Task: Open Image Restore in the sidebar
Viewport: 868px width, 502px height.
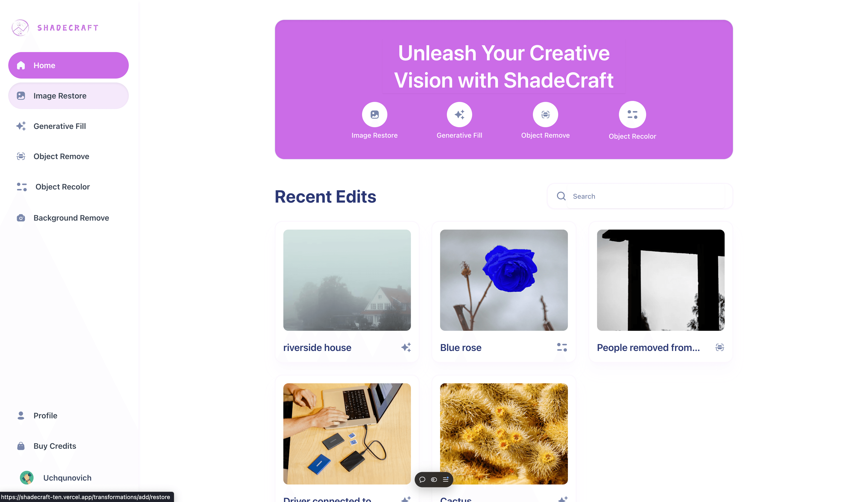Action: click(68, 96)
